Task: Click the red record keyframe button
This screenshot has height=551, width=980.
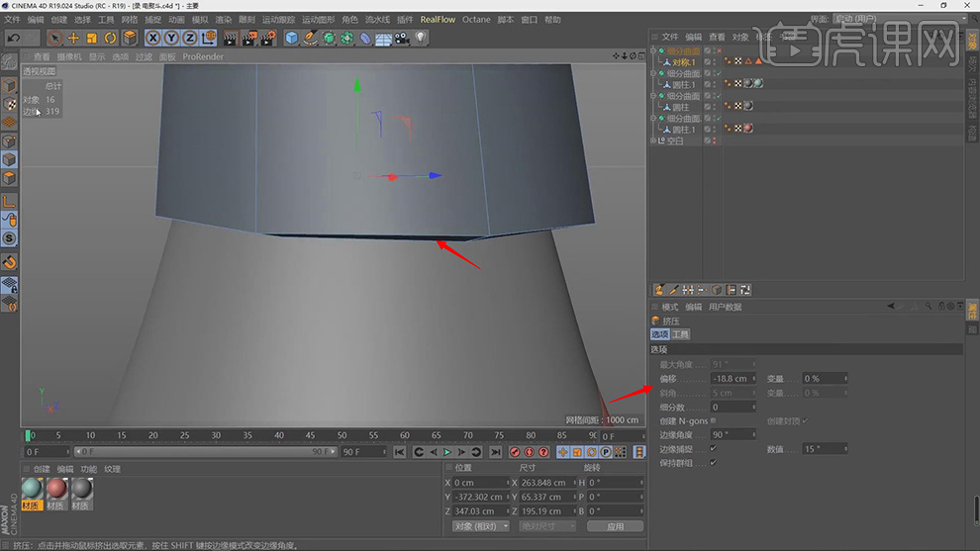Action: [515, 452]
